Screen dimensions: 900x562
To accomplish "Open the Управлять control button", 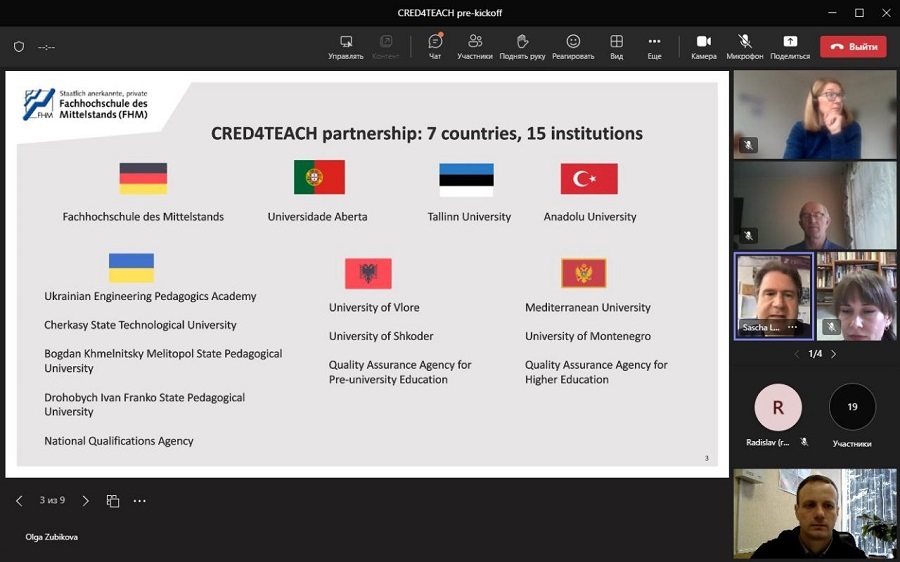I will [346, 47].
